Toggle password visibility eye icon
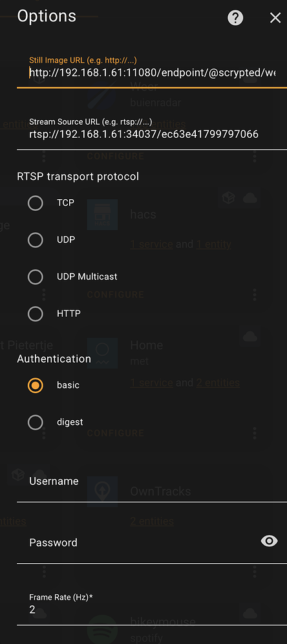287x644 pixels. point(270,541)
